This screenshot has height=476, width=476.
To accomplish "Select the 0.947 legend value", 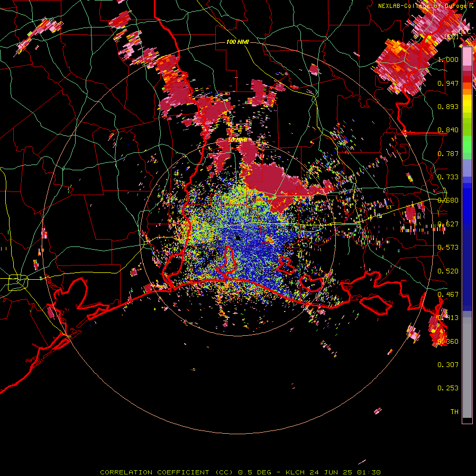I will [x=448, y=83].
